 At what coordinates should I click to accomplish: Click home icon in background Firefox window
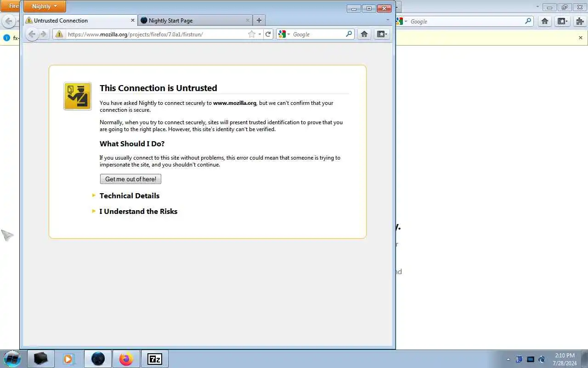(x=545, y=21)
